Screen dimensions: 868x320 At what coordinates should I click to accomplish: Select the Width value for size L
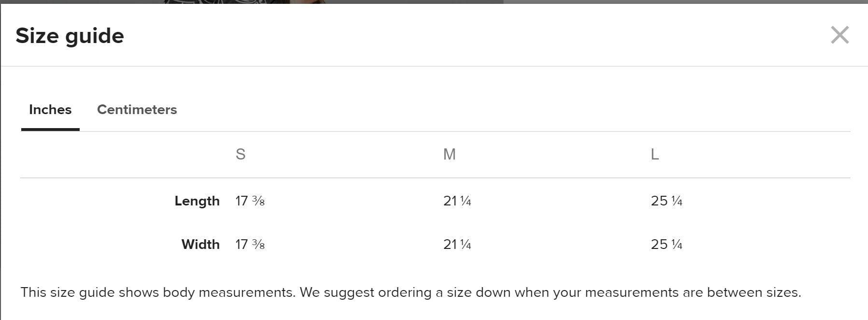point(666,244)
